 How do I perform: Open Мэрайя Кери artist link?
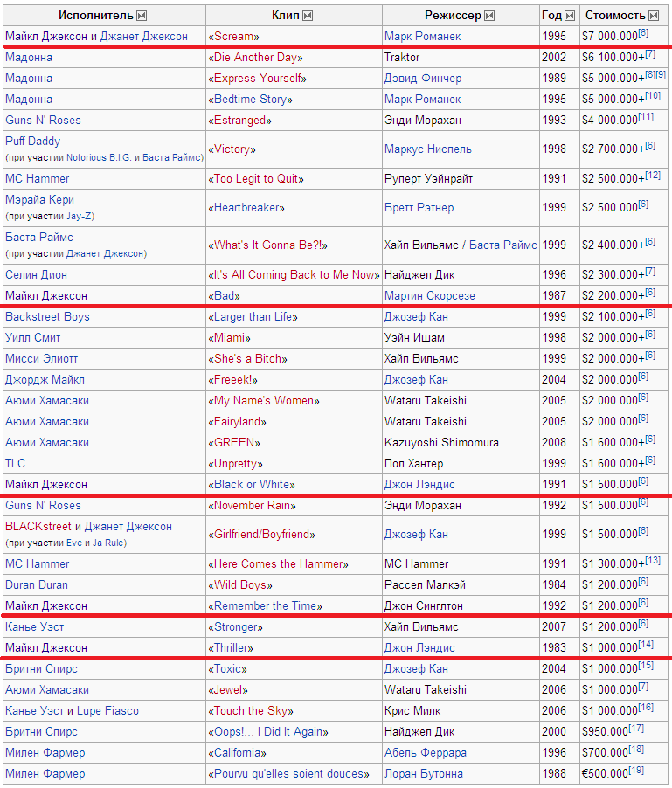[x=39, y=199]
